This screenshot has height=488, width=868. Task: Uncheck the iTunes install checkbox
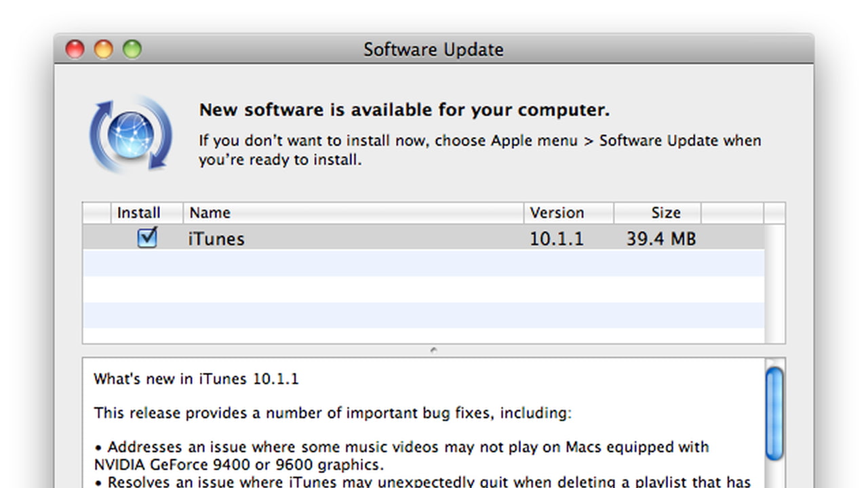147,237
